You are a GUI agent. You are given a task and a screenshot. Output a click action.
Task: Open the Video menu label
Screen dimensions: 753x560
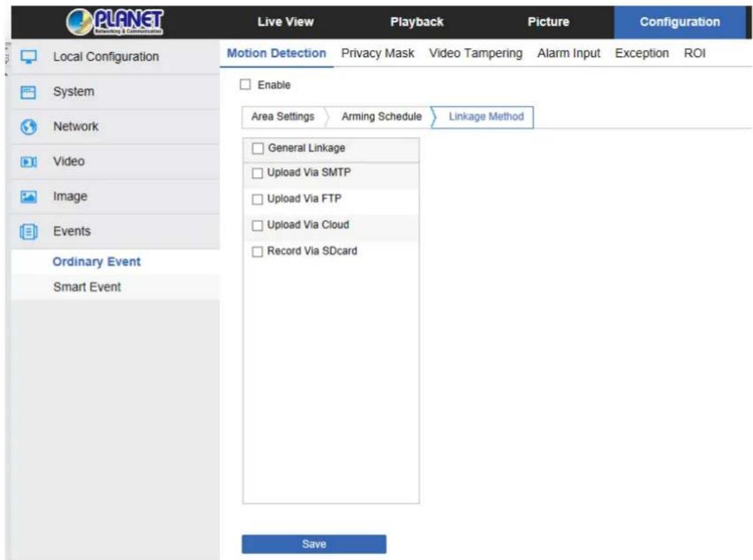tap(69, 162)
